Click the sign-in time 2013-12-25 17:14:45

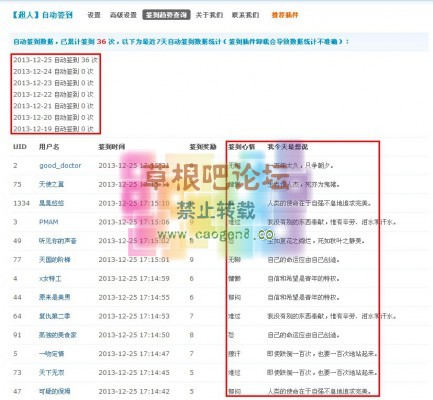click(134, 372)
